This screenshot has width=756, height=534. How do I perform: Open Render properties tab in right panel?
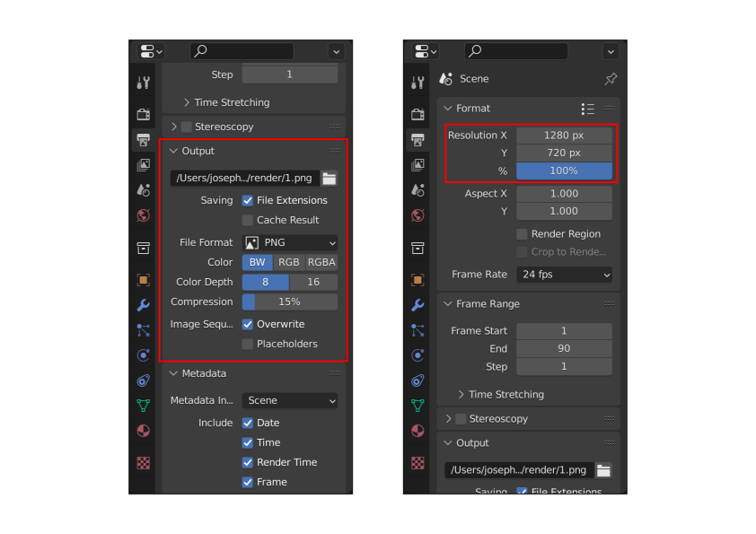click(418, 114)
